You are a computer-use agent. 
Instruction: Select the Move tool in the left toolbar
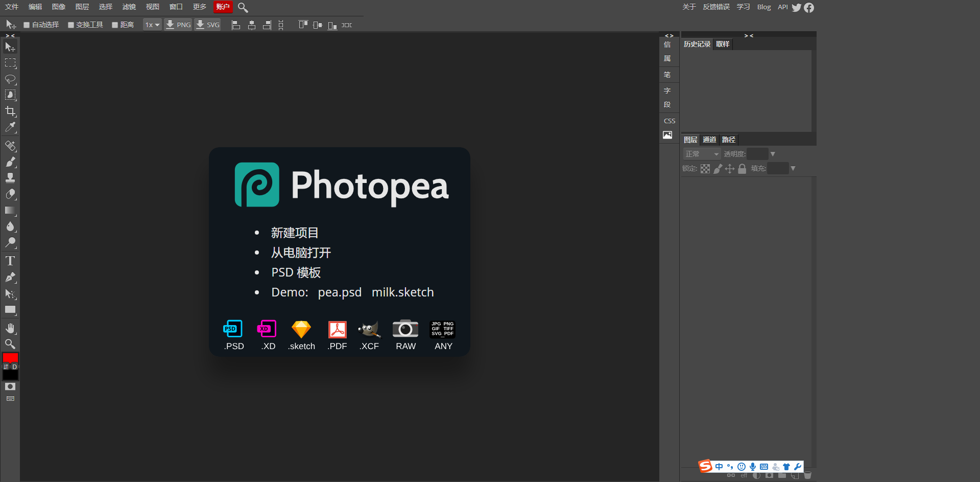point(10,47)
